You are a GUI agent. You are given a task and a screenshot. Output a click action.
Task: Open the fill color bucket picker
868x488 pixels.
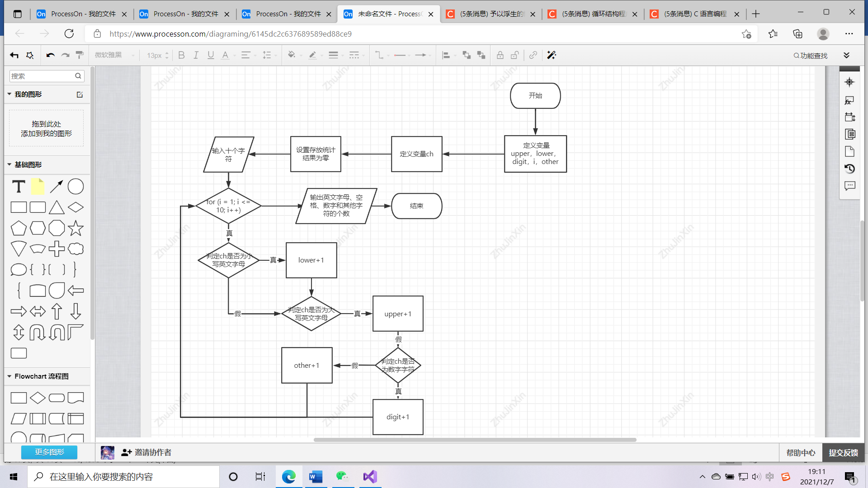[292, 55]
